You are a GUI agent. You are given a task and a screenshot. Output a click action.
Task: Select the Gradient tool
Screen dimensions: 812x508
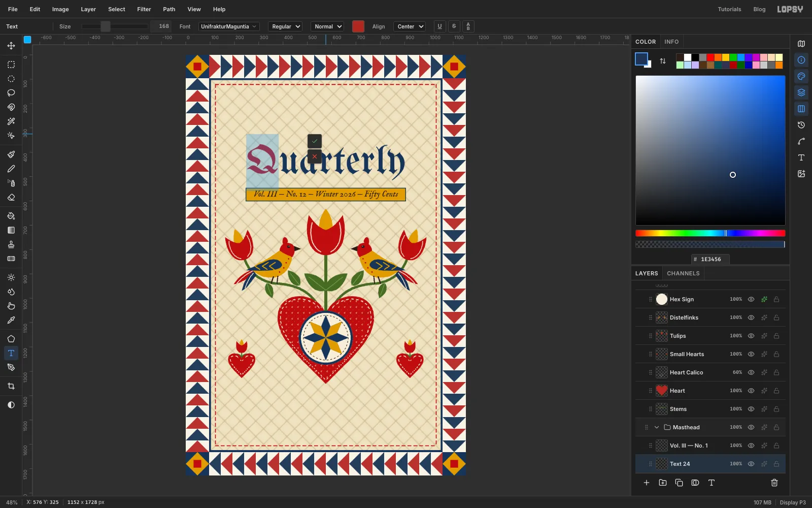[11, 230]
